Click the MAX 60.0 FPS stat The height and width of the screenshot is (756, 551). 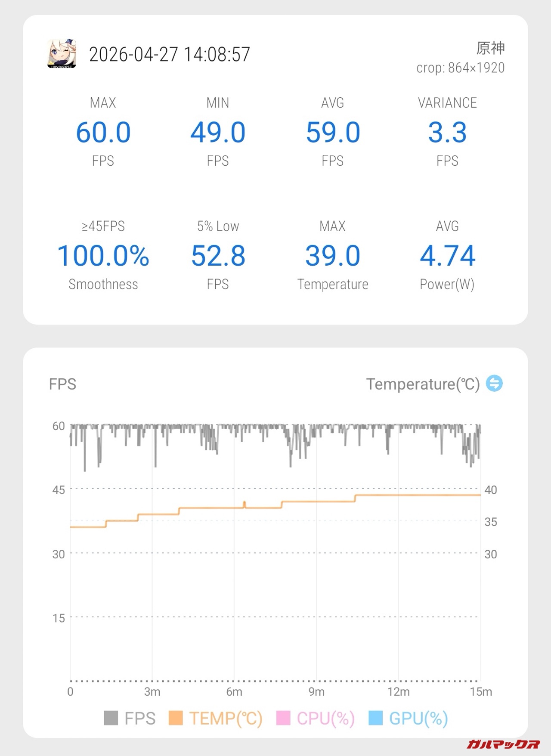pyautogui.click(x=103, y=132)
